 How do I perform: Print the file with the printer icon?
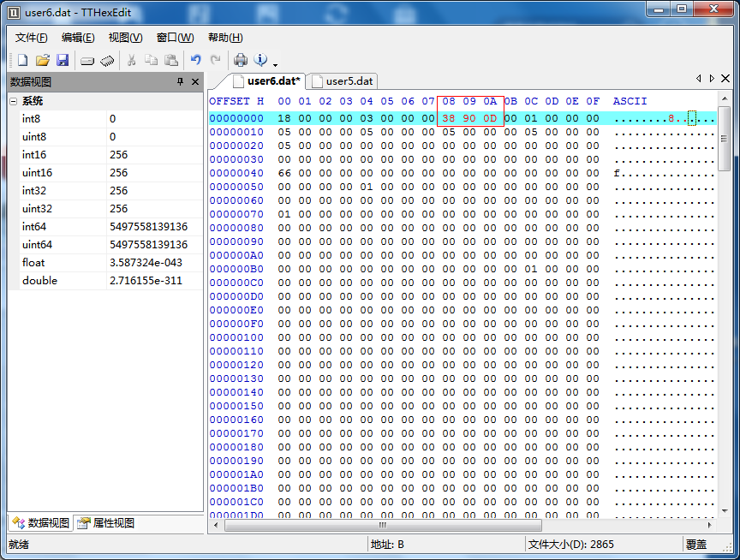(x=241, y=60)
